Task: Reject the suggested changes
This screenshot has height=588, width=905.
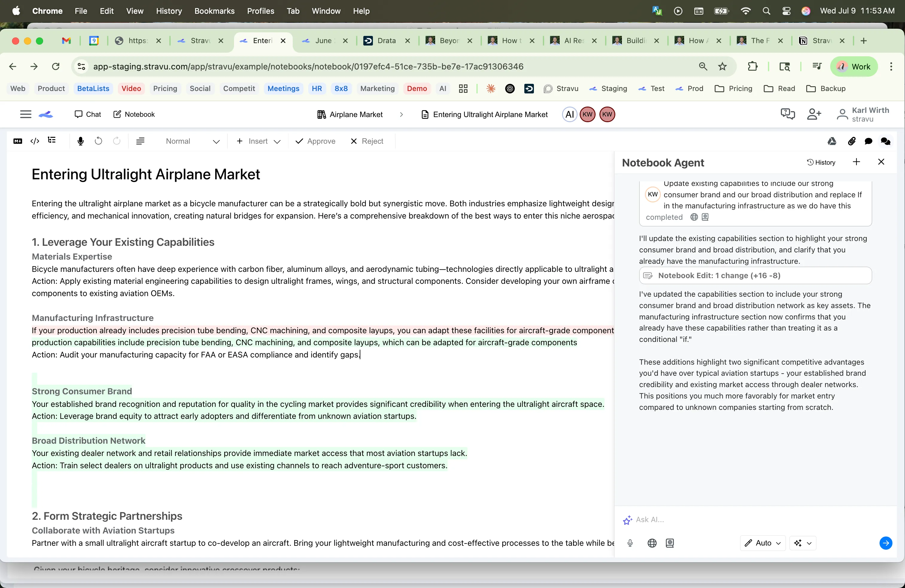Action: [366, 141]
